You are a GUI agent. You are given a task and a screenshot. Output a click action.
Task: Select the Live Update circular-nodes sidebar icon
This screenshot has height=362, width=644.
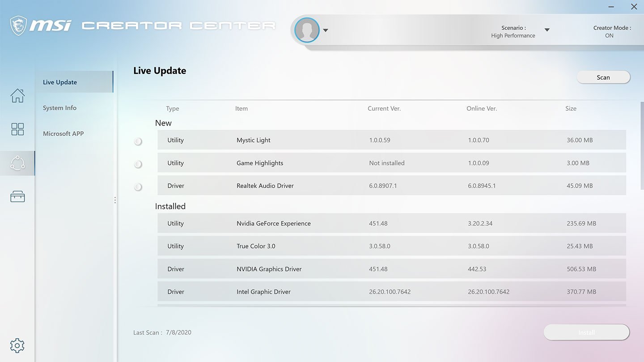17,163
